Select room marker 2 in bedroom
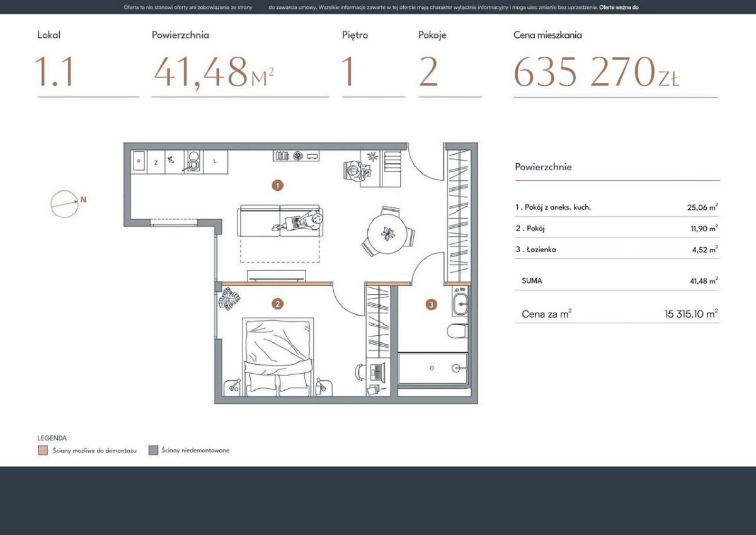The width and height of the screenshot is (756, 535). pos(277,304)
